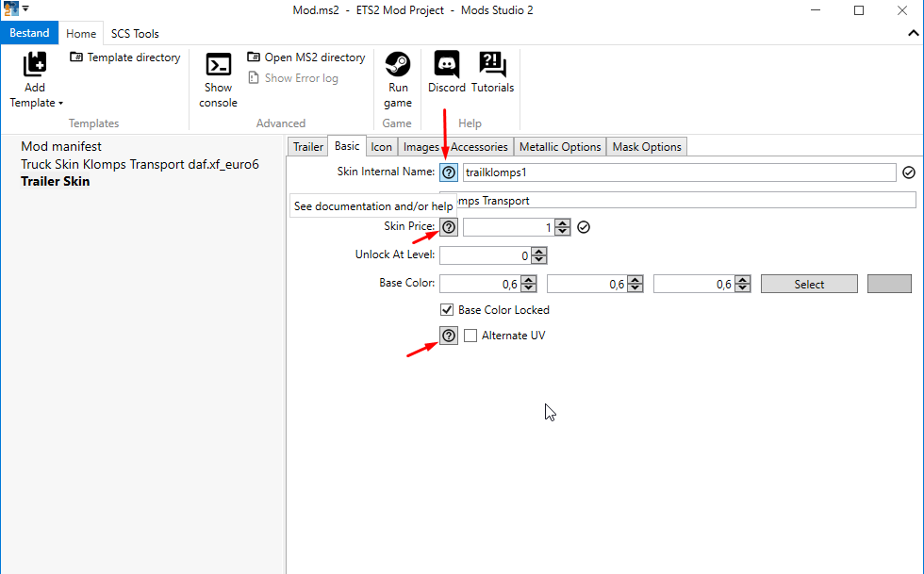Switch to the Metallic Options tab

[560, 146]
